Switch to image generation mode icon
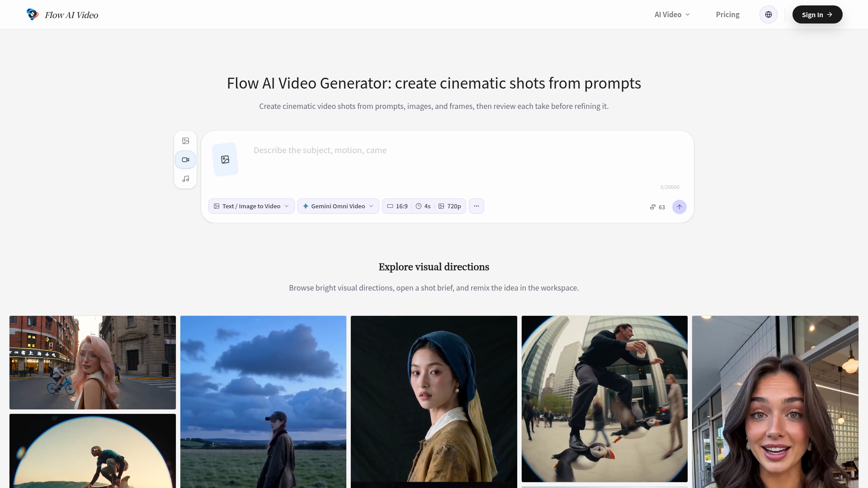The image size is (868, 488). [185, 141]
